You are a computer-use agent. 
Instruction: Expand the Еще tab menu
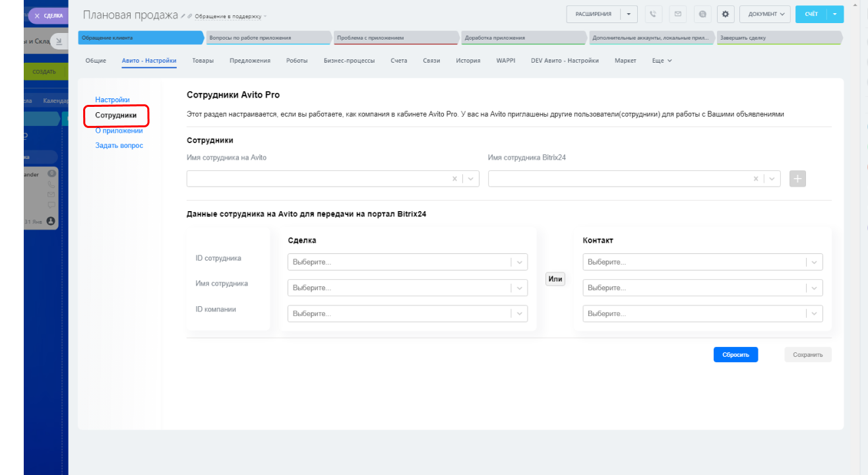662,61
